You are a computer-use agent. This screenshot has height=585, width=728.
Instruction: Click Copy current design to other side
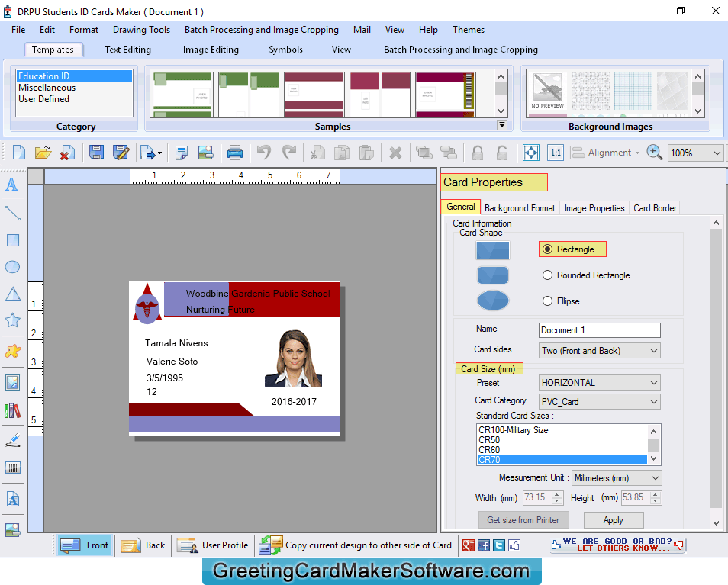click(355, 545)
